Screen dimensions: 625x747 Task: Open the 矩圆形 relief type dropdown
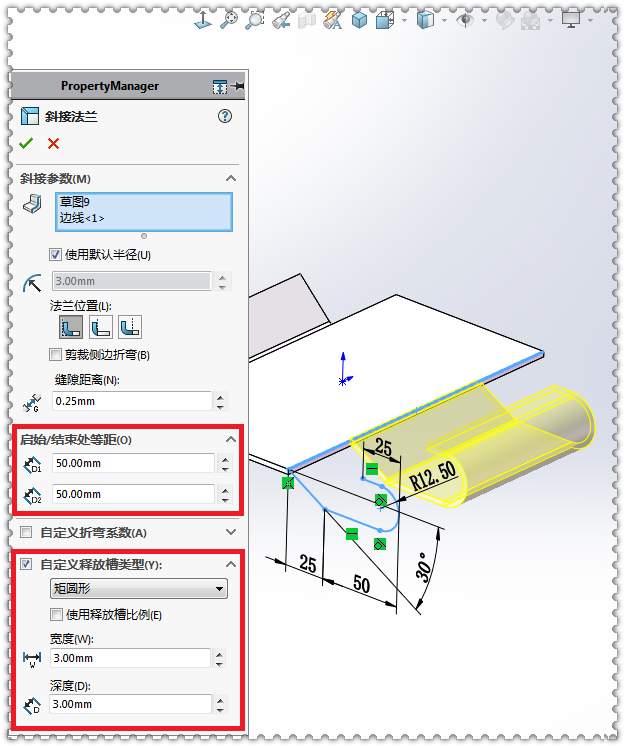pos(139,589)
